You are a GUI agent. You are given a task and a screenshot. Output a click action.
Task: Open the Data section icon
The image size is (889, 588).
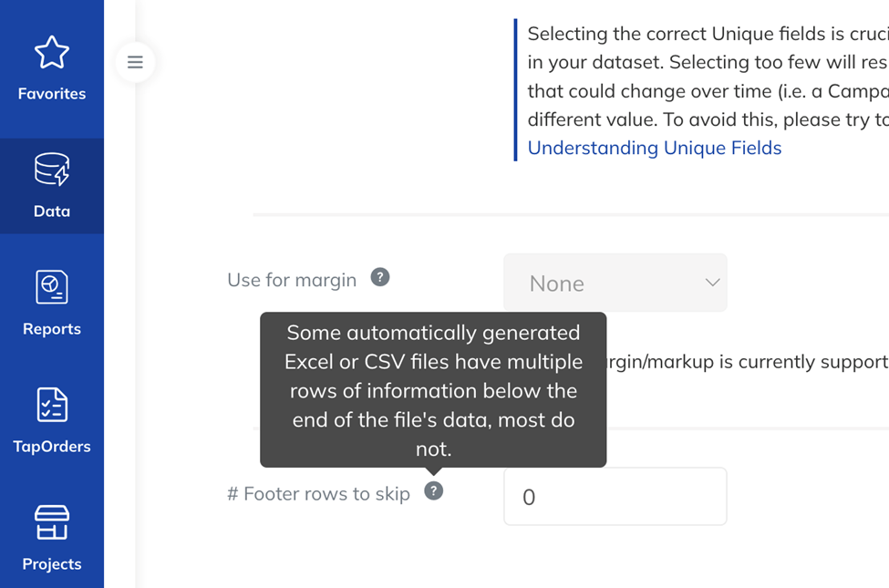pyautogui.click(x=52, y=169)
